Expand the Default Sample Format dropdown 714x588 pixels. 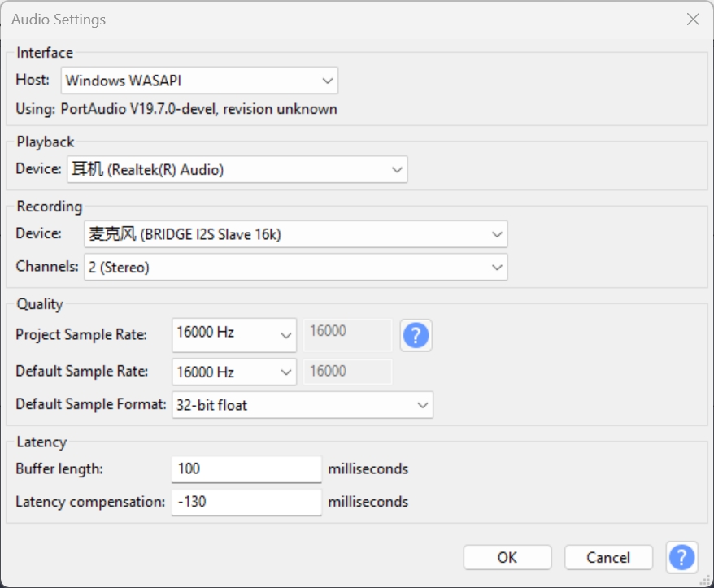[303, 405]
